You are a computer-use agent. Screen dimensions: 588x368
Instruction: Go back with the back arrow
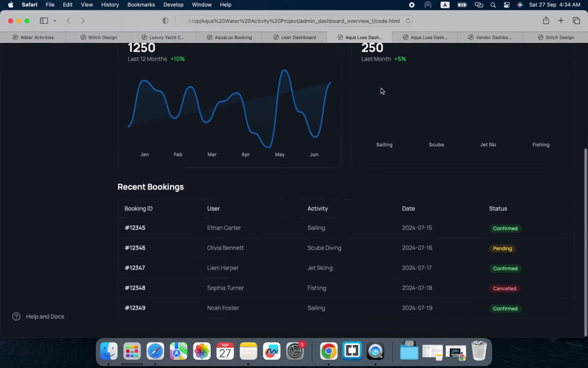point(69,21)
